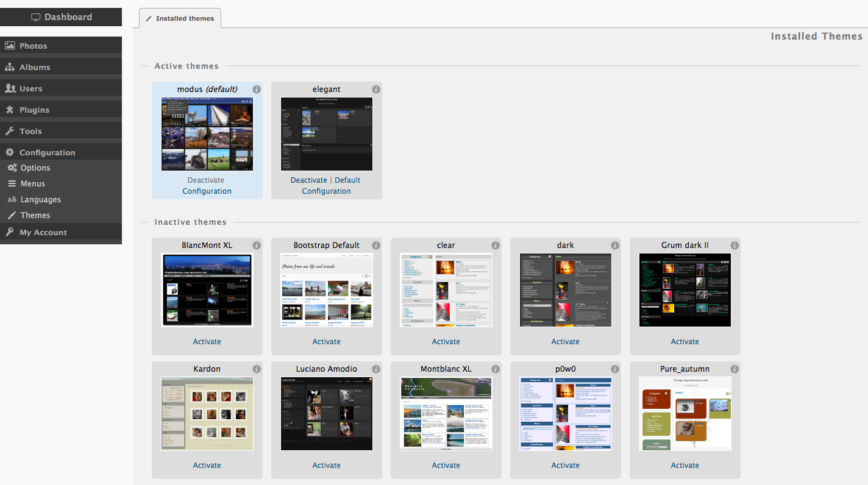Open Albums management
The image size is (868, 485).
pos(35,66)
